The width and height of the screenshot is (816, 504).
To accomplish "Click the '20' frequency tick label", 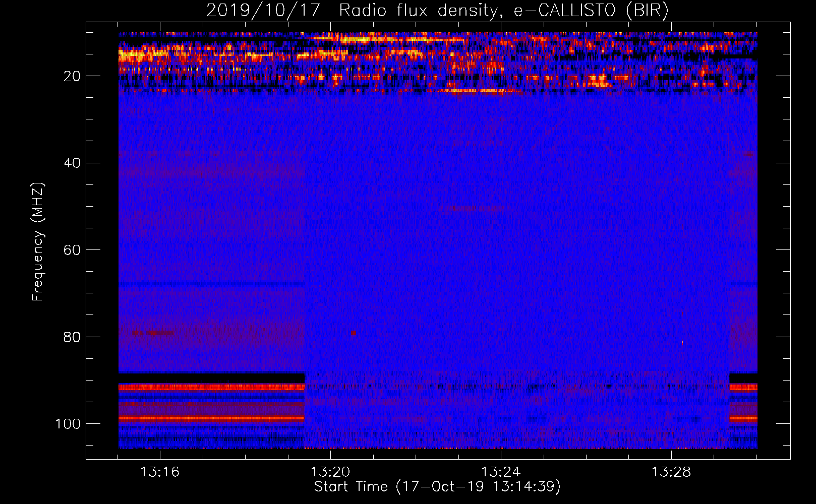I will coord(72,76).
